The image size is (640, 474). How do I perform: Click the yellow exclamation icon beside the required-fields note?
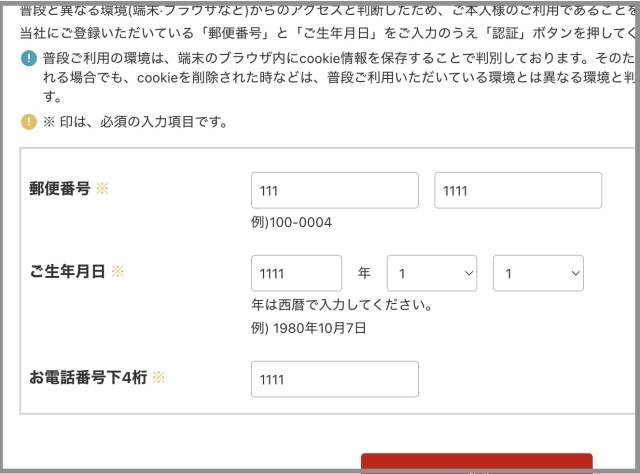28,122
